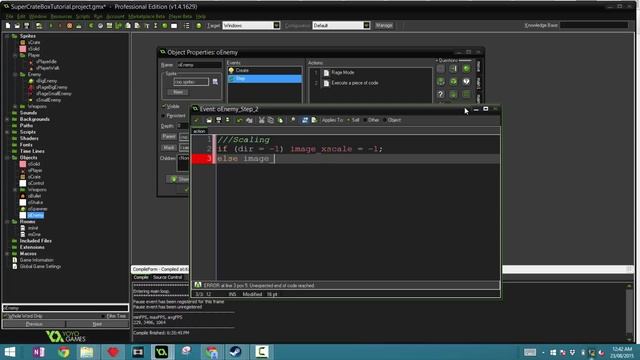Open Steam from the taskbar
Viewport: 640px width, 360px height.
[x=236, y=352]
